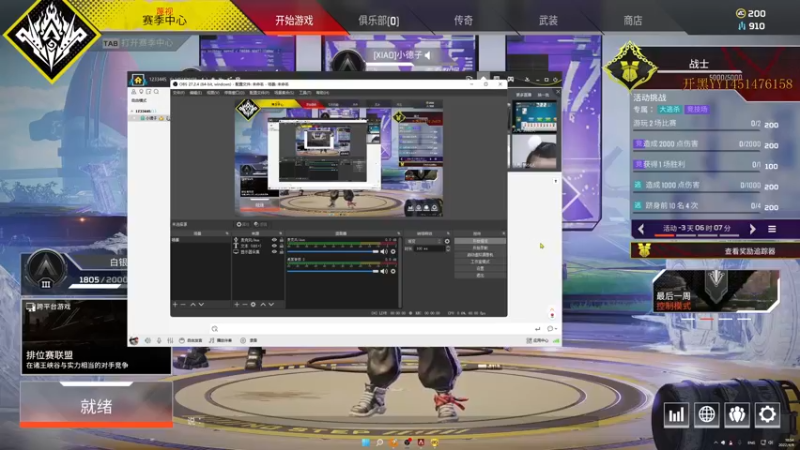This screenshot has width=800, height=450.
Task: Move the scene up with the arrow
Action: pos(193,304)
